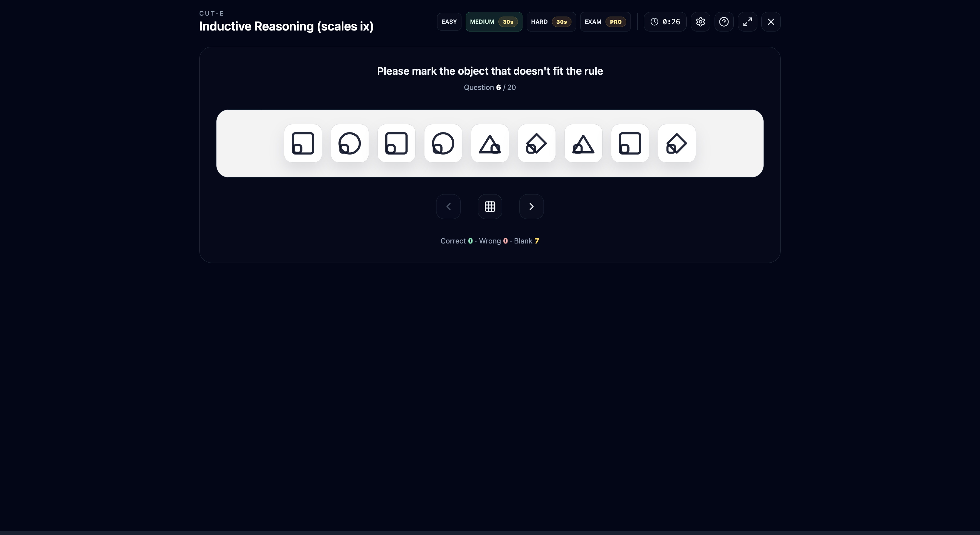This screenshot has width=980, height=535.
Task: Open the settings gear
Action: 700,22
